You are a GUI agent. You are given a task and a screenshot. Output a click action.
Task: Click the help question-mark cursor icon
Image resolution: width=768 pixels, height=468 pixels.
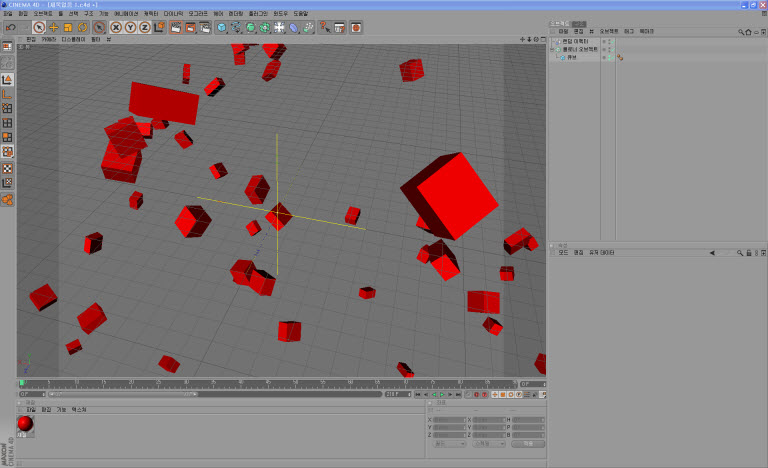coord(325,27)
